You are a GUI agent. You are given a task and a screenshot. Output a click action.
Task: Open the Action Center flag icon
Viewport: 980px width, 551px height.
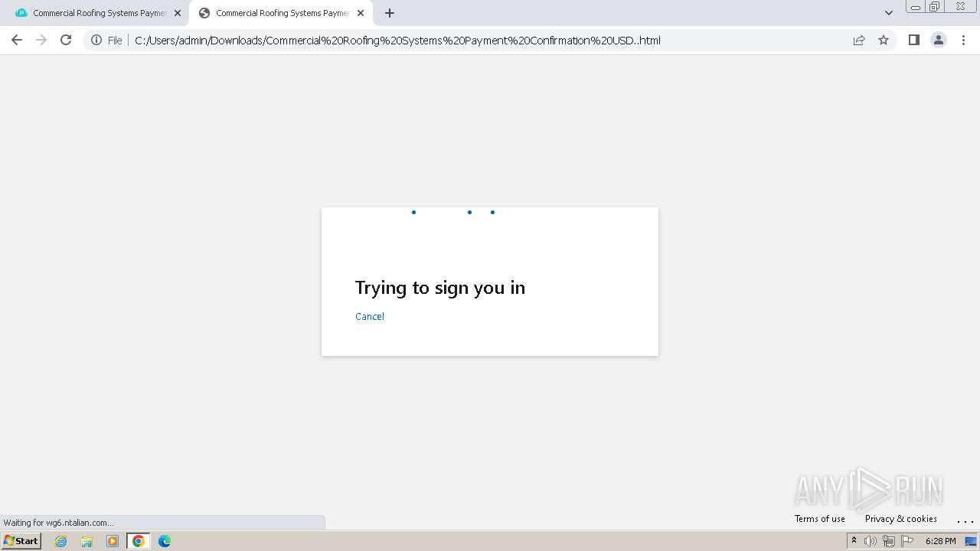pyautogui.click(x=907, y=541)
